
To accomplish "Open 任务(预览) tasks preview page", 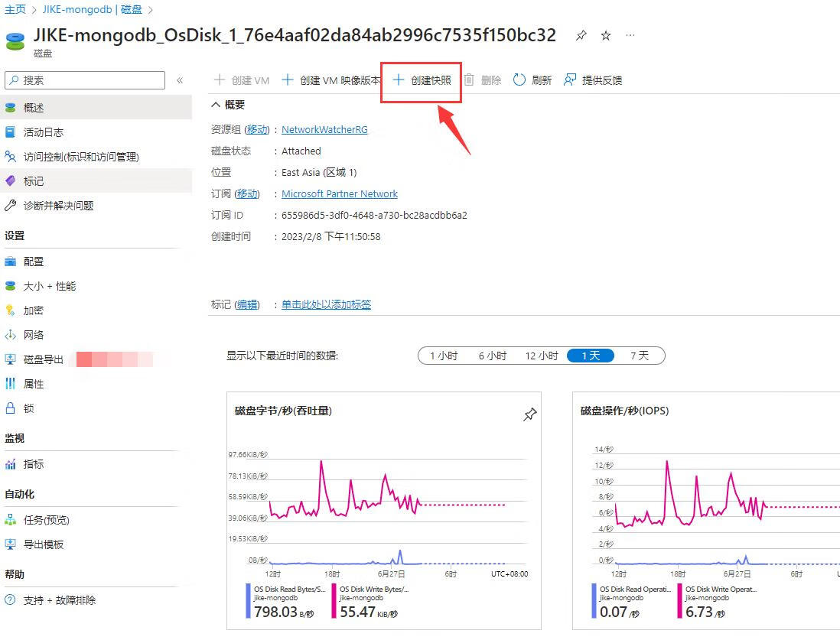I will point(96,520).
